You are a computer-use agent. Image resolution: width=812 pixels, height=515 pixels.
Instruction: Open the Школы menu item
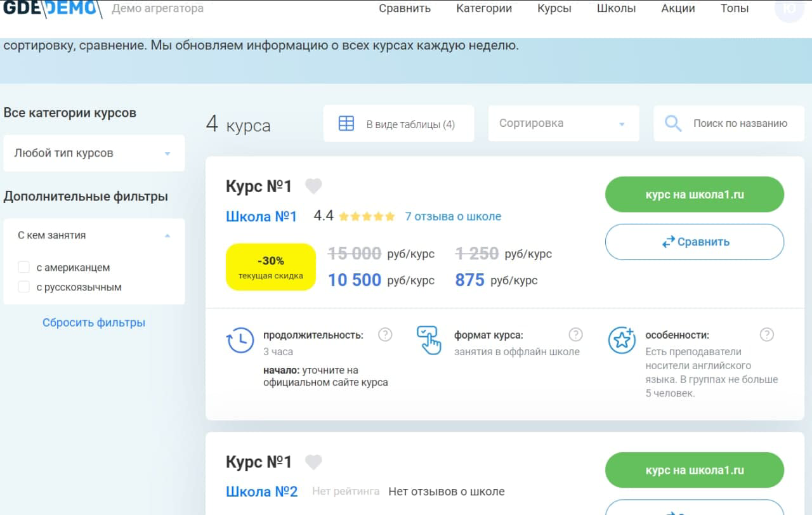[x=616, y=8]
